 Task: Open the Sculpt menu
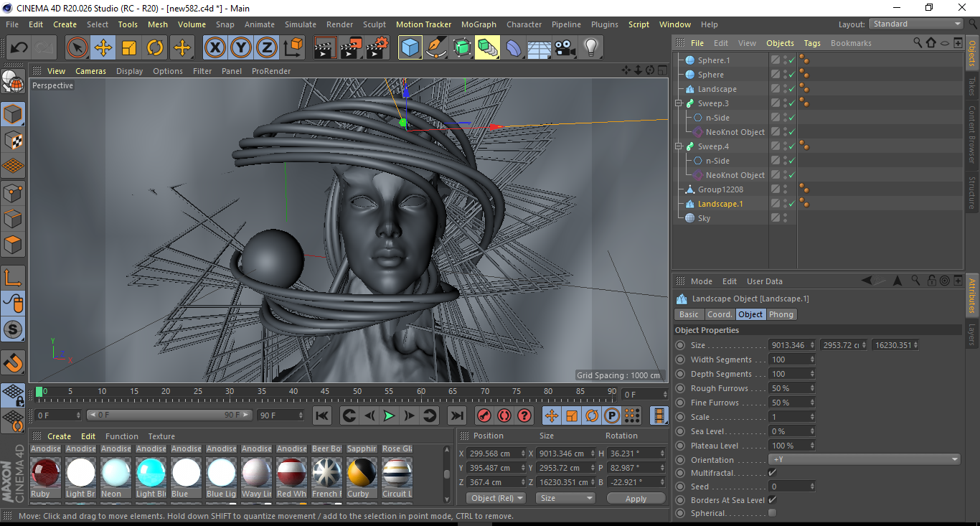(374, 24)
